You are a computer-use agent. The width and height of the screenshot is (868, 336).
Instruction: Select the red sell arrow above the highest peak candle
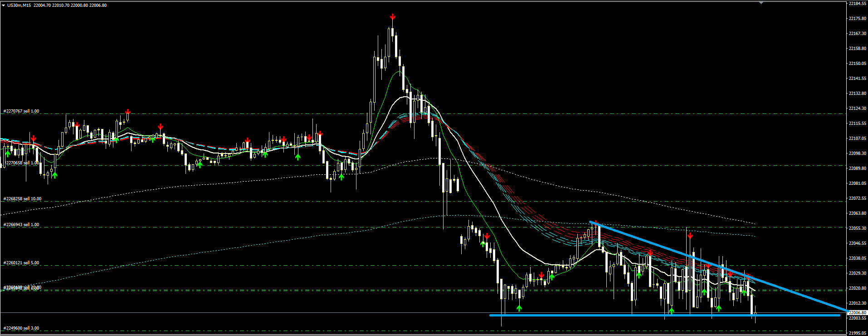pyautogui.click(x=393, y=17)
